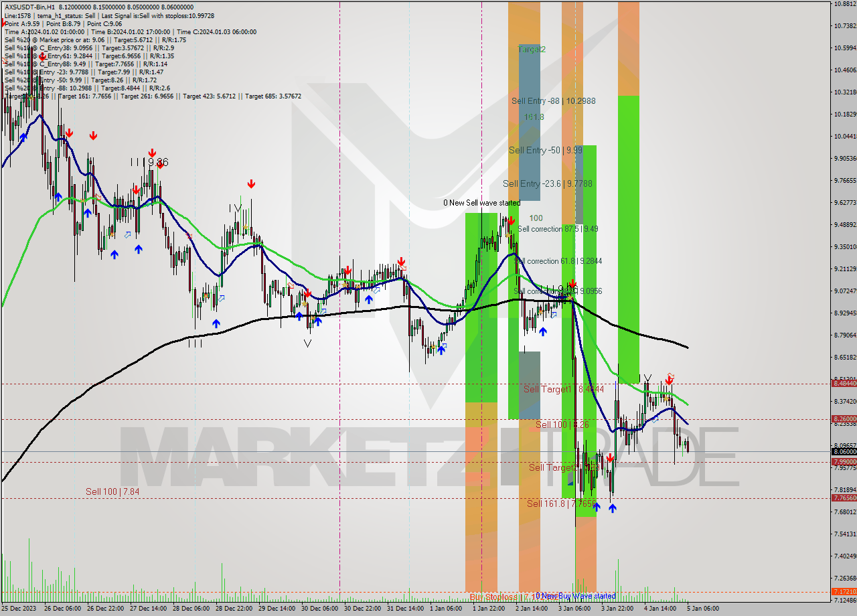Click the highlighted 7.76560 price tag on axis
This screenshot has height=616, width=857.
844,497
